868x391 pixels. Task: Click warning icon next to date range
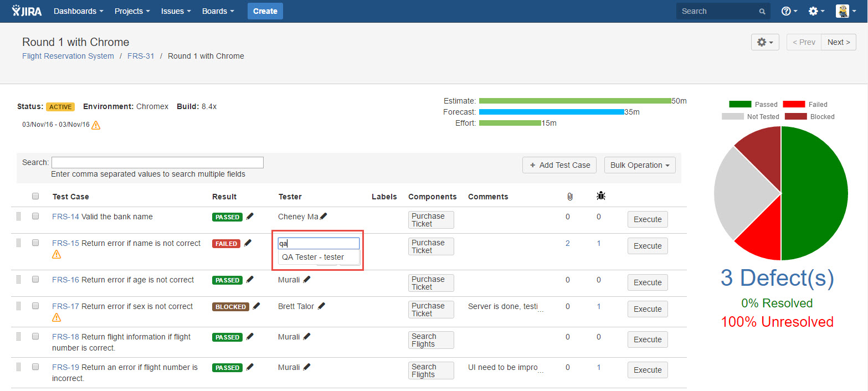[x=96, y=125]
